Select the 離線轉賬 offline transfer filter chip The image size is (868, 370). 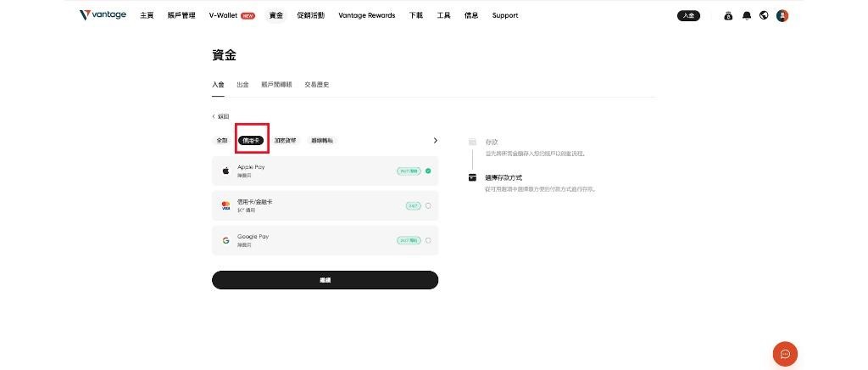point(321,141)
